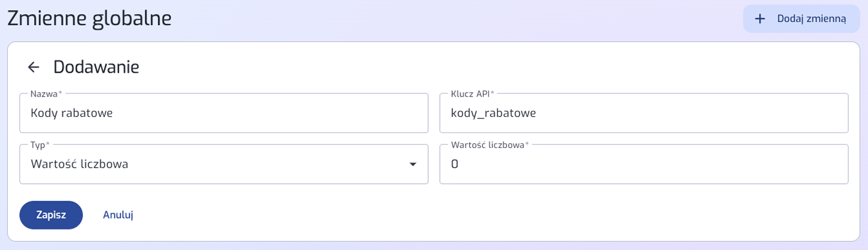868x250 pixels.
Task: Place cursor in the kody_rabatowe key text
Action: 493,113
